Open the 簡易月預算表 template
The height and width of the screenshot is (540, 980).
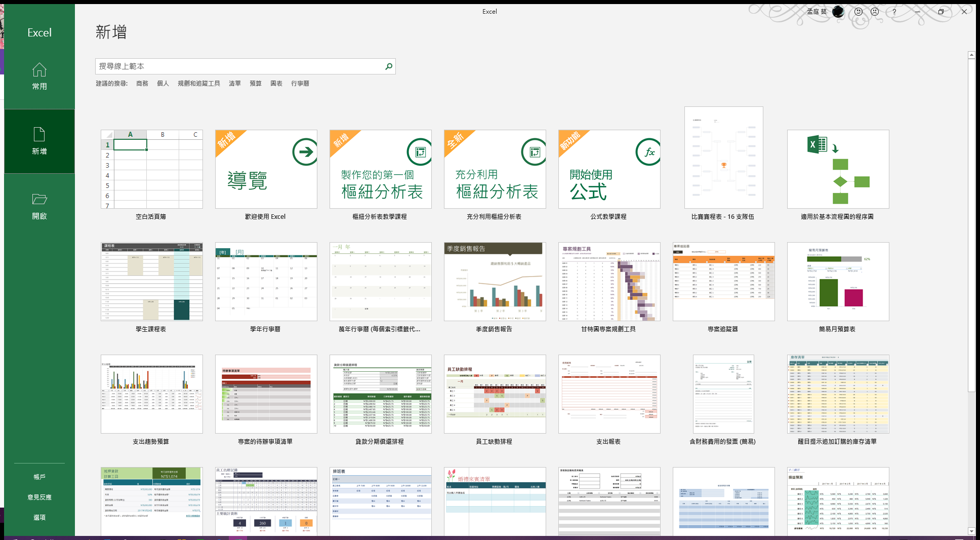pos(838,282)
